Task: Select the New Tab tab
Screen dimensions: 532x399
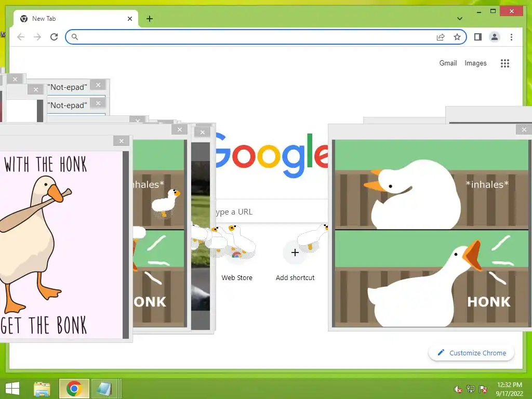Action: point(76,19)
